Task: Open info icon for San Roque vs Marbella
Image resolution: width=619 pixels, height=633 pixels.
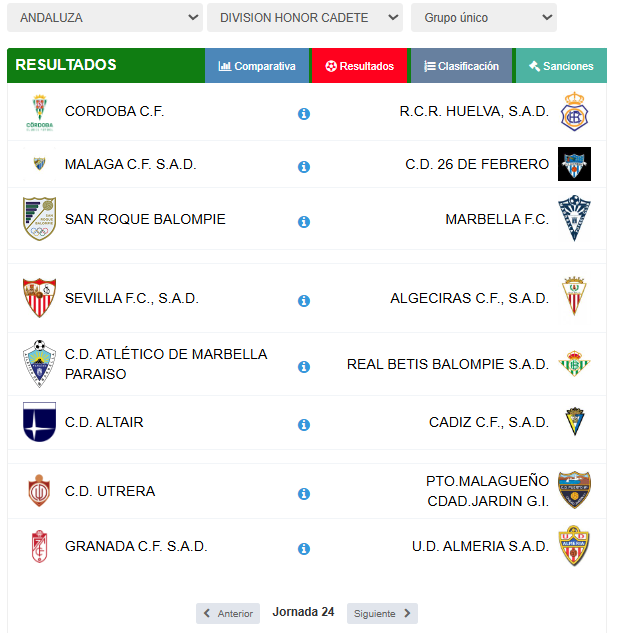Action: (x=304, y=222)
